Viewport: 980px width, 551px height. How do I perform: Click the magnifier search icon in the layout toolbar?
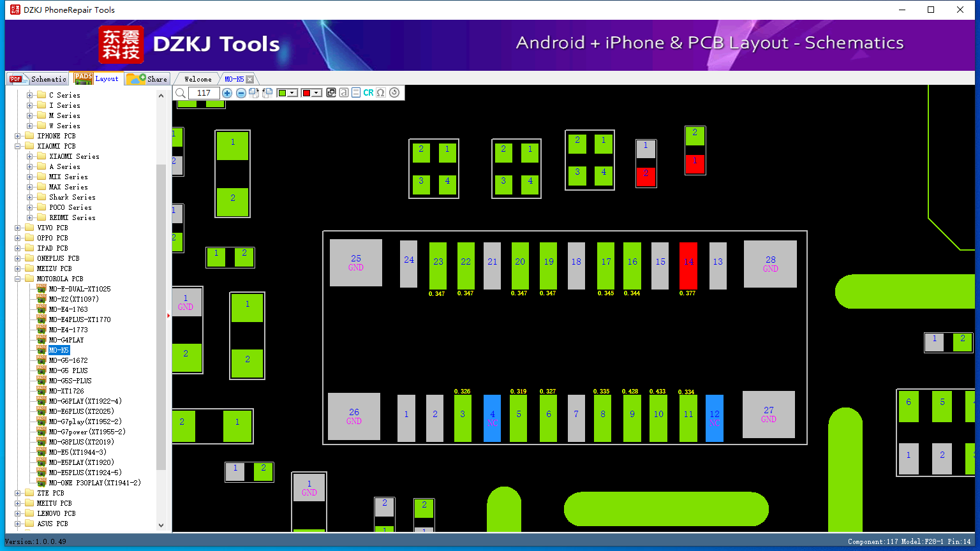pos(181,93)
